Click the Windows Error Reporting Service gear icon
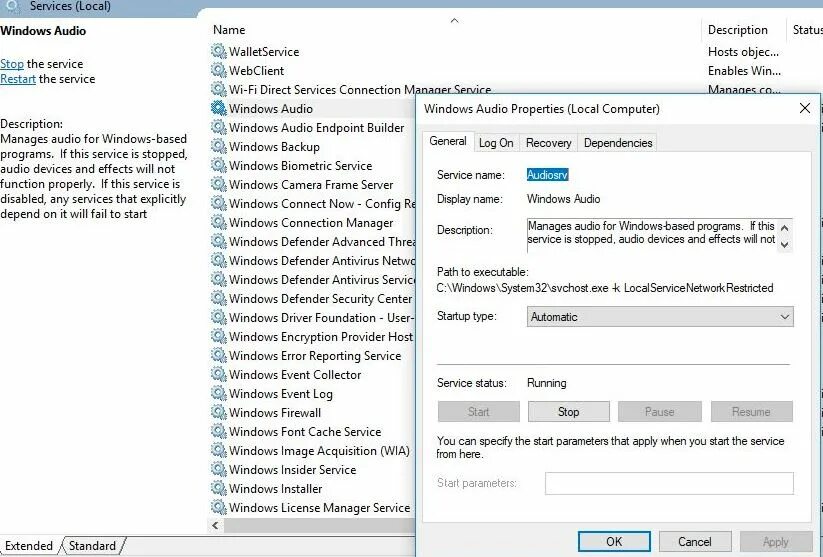Screen dimensions: 823x557 point(218,355)
